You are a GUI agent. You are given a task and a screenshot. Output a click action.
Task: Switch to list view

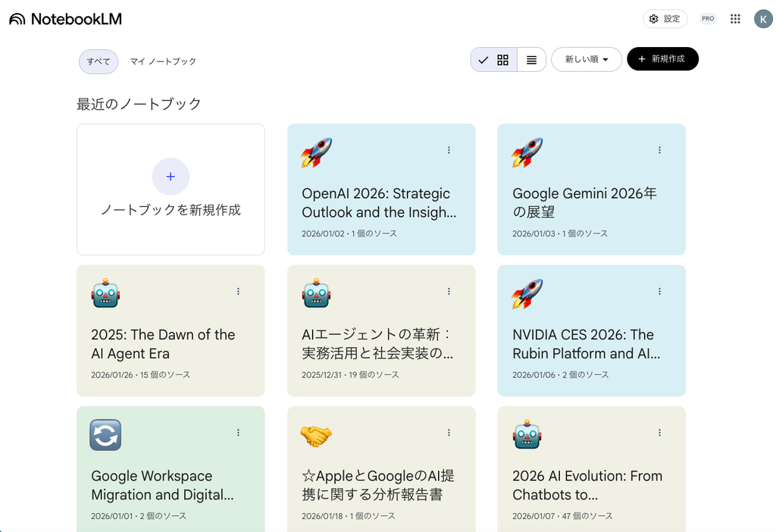(532, 60)
